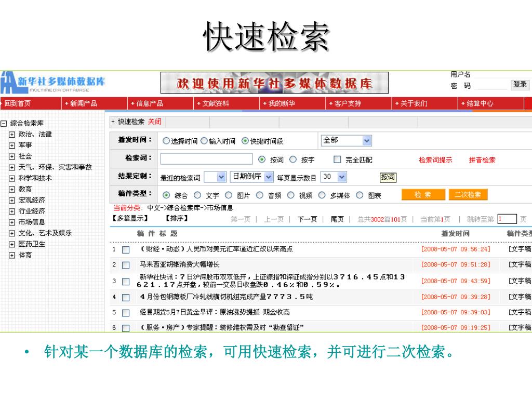Expand the 政治、法律 tree node

[x=12, y=135]
